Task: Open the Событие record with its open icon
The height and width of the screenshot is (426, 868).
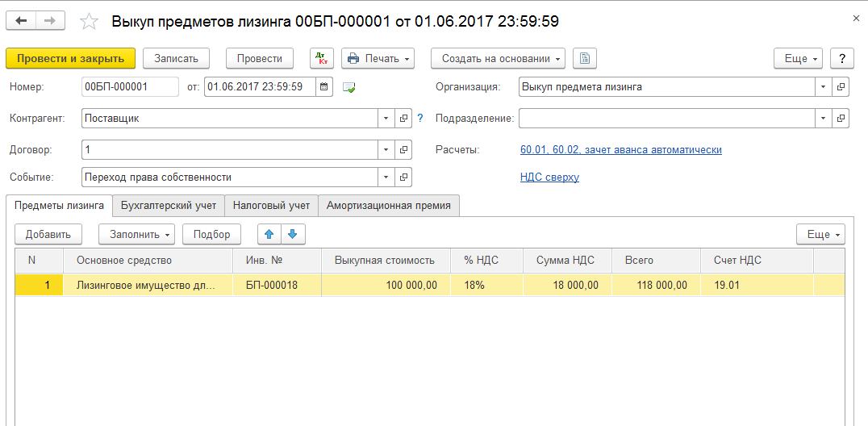Action: pyautogui.click(x=403, y=177)
